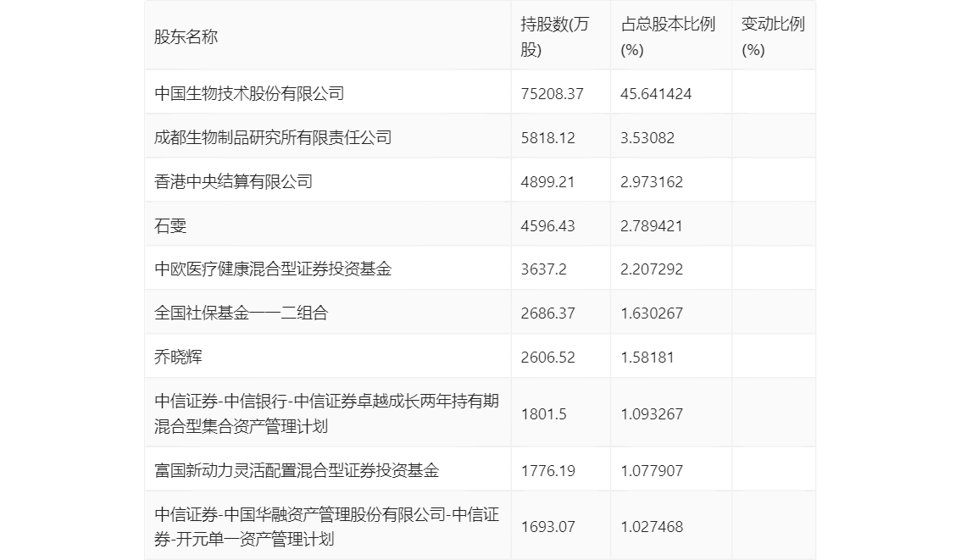Image resolution: width=961 pixels, height=560 pixels.
Task: Select the value 4899.21
Action: 547,182
